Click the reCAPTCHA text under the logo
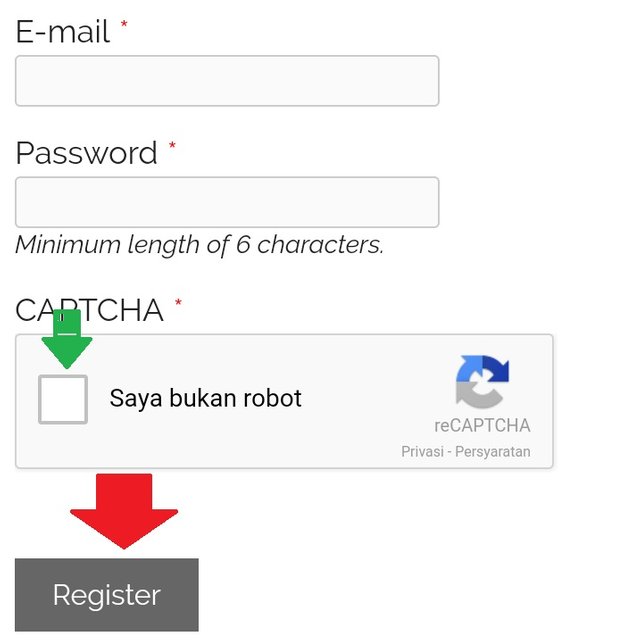 coord(482,425)
